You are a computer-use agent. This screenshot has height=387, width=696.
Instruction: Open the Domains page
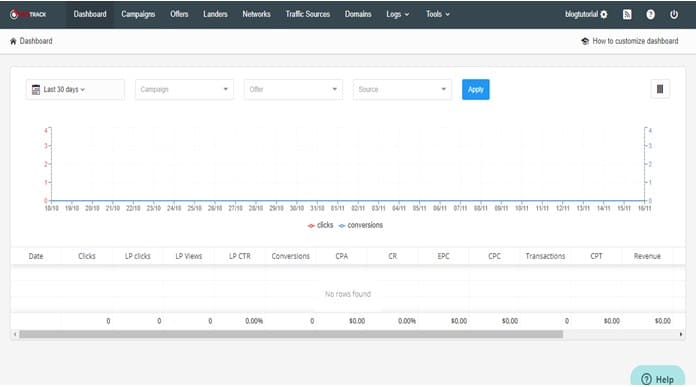[358, 14]
